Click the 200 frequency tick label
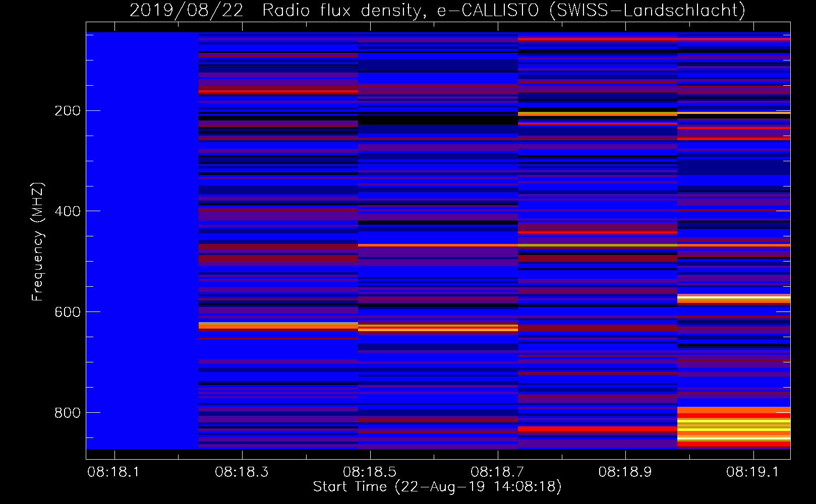The width and height of the screenshot is (816, 504). click(68, 111)
